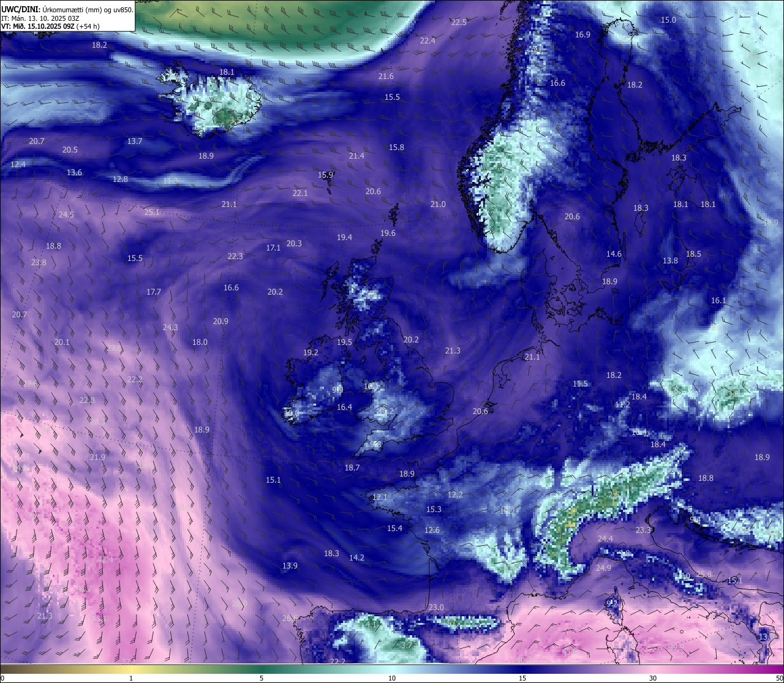Click the color scale label '10'
This screenshot has width=784, height=683.
click(392, 678)
